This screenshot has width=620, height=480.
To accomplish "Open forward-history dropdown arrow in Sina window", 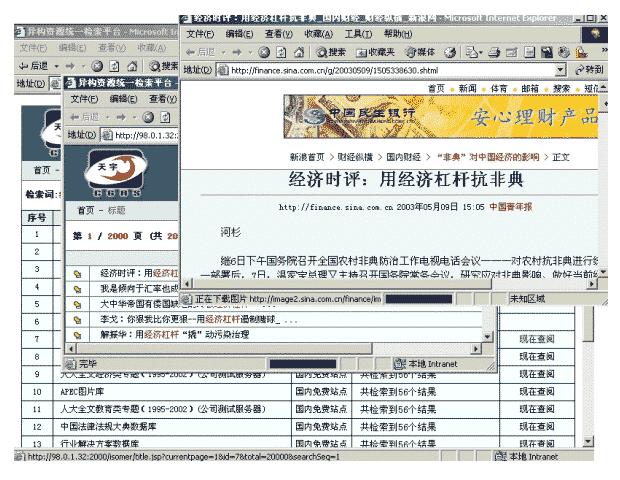I will [250, 52].
